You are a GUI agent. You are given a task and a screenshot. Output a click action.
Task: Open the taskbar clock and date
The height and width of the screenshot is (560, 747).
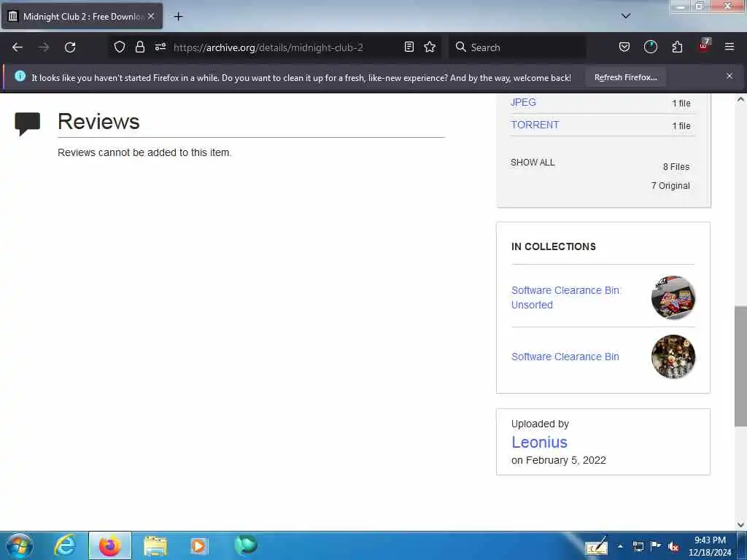(710, 546)
